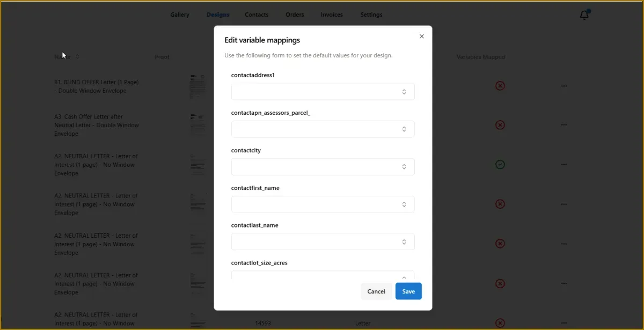Open the contactcity mapping dropdown

point(323,167)
